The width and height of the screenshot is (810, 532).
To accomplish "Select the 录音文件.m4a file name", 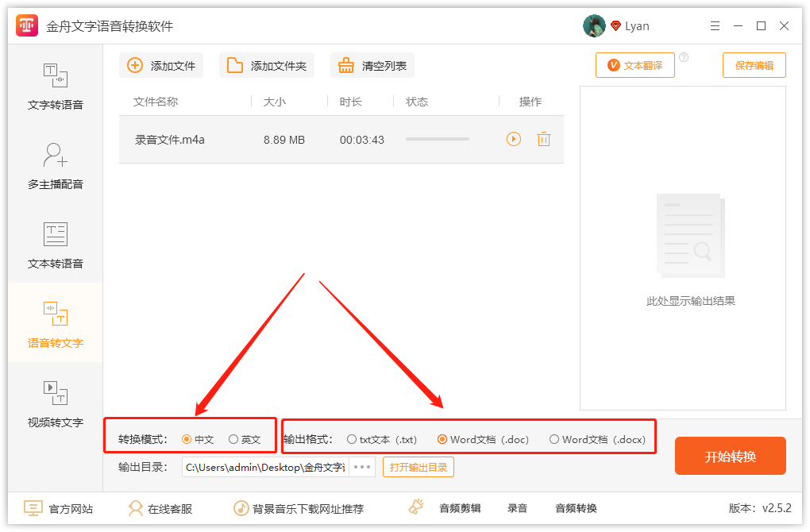I will (x=169, y=140).
